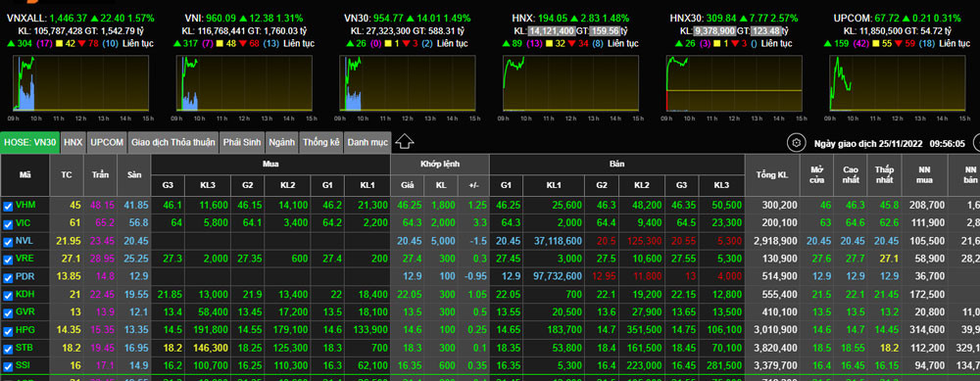
Task: Click PDR sell volume 97,732,600
Action: click(x=558, y=277)
